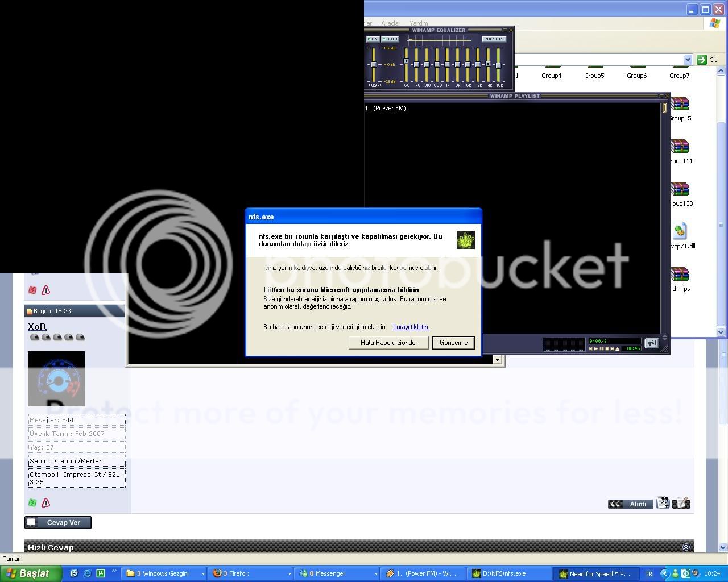Toggle the Winamp equalizer AUTO button
The width and height of the screenshot is (728, 582).
[x=390, y=39]
